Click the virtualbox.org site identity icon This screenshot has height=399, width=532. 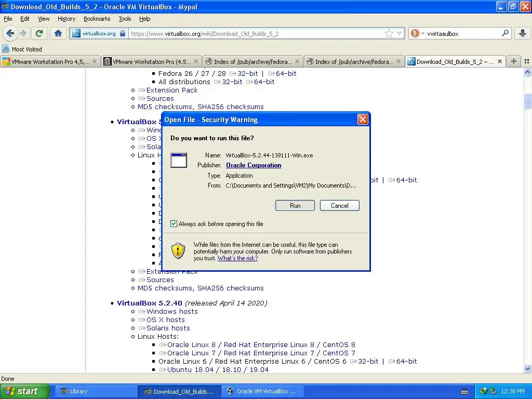click(99, 33)
